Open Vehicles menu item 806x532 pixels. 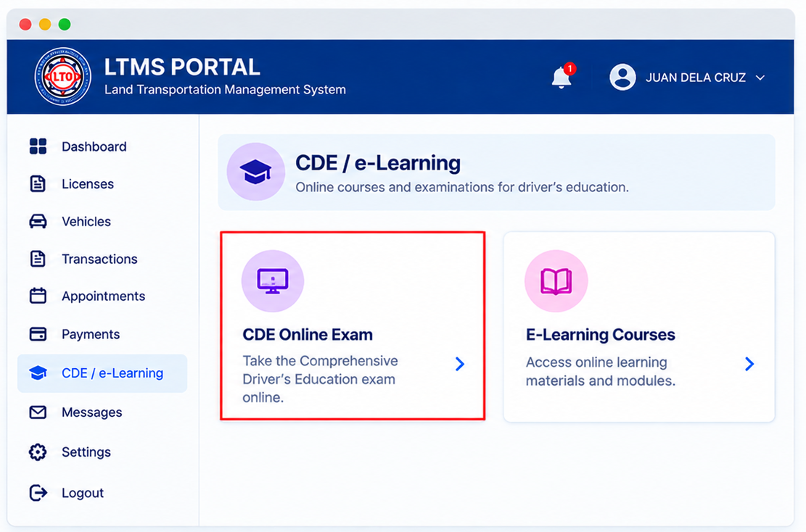pos(86,221)
